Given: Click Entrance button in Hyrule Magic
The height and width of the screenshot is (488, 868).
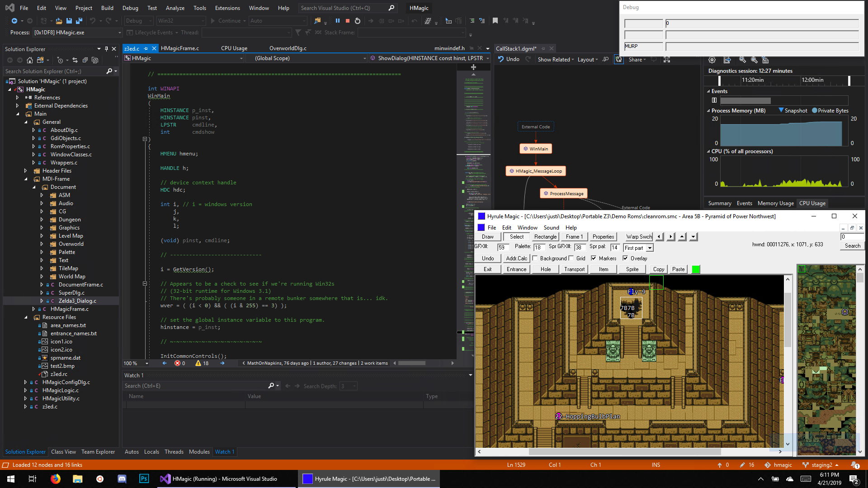Looking at the screenshot, I should click(516, 269).
